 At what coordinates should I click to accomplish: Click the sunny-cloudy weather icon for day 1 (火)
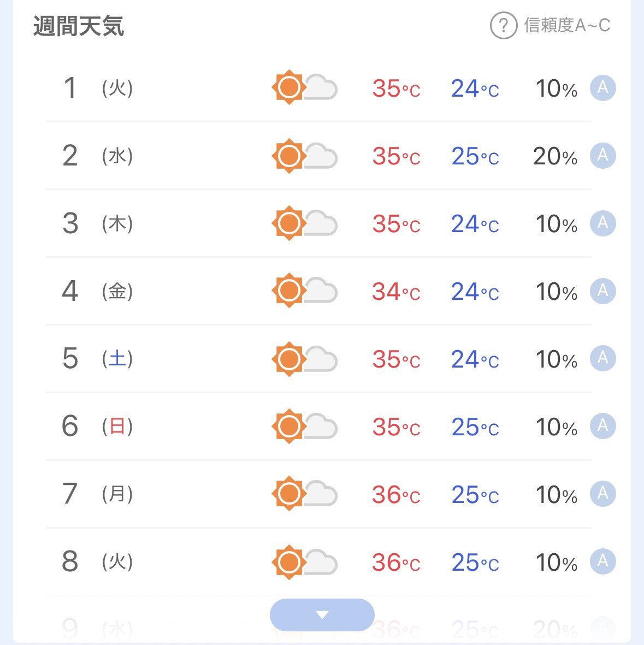click(x=304, y=87)
